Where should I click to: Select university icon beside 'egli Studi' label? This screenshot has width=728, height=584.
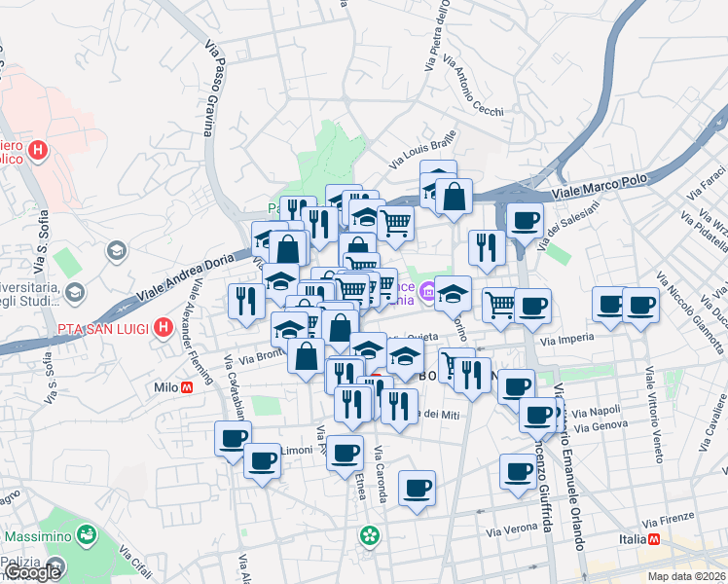click(x=75, y=292)
